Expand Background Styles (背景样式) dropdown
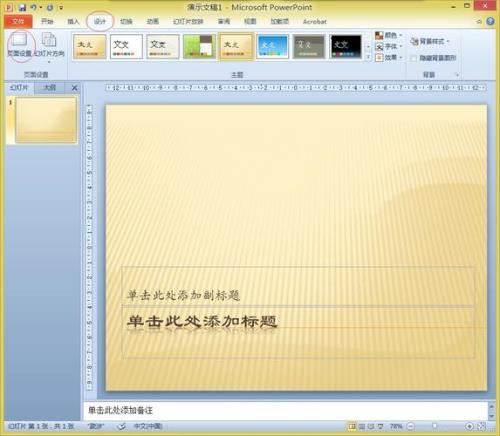Image resolution: width=500 pixels, height=436 pixels. (x=430, y=41)
